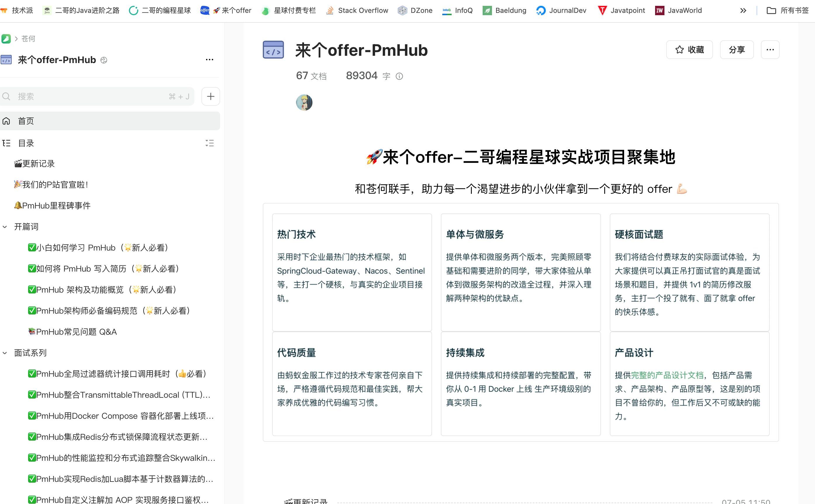Open the 完整的产品设计文档 link

667,375
